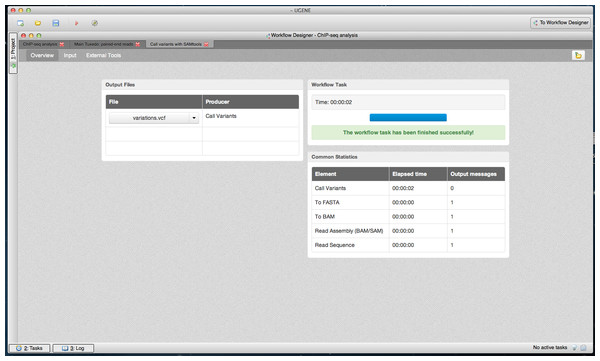600x361 pixels.
Task: Switch to Main Tuxedo paired-end reads tab
Action: click(104, 44)
